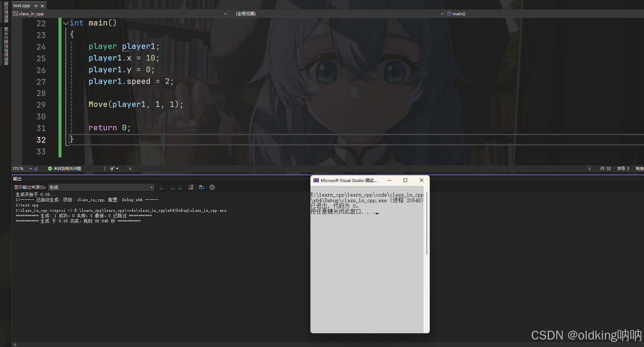
Task: Go to next output message
Action: coord(180,187)
